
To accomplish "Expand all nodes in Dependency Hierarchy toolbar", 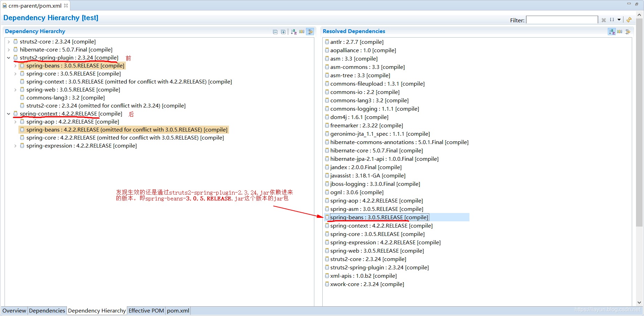I will pyautogui.click(x=283, y=32).
